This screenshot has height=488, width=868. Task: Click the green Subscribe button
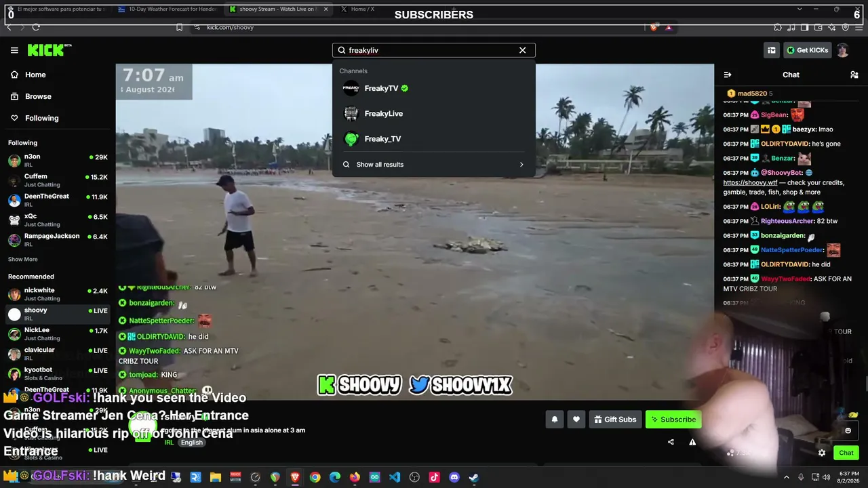point(673,420)
